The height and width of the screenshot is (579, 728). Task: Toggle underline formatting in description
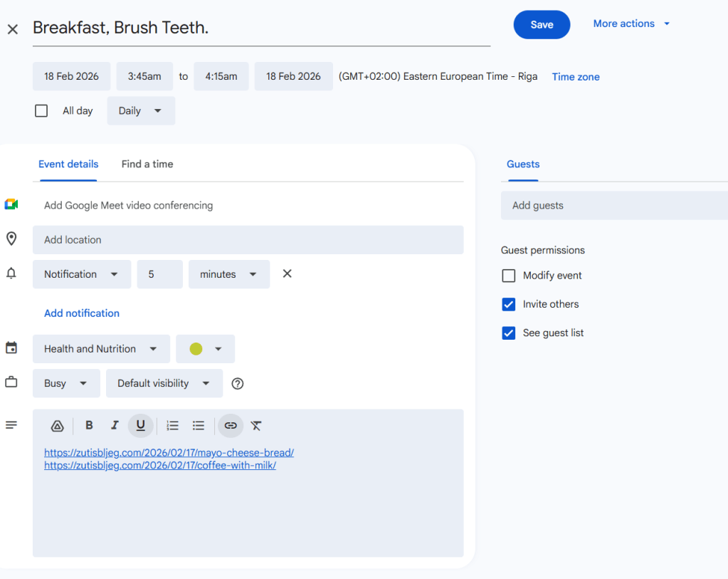(x=140, y=425)
